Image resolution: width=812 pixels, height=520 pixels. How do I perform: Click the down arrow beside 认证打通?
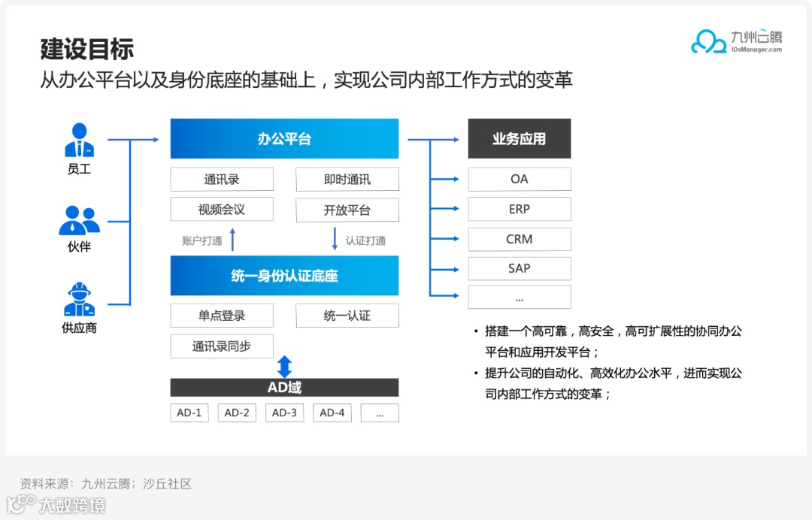click(x=335, y=239)
